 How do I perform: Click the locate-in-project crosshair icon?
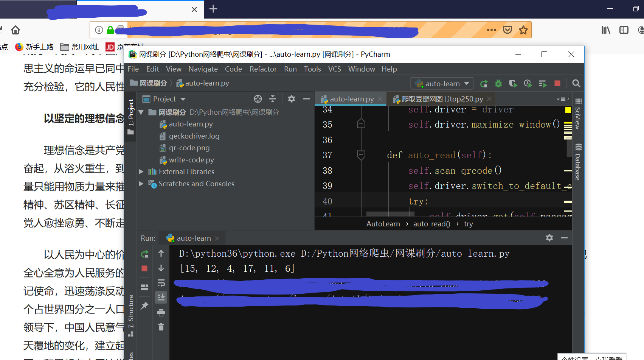pos(258,99)
